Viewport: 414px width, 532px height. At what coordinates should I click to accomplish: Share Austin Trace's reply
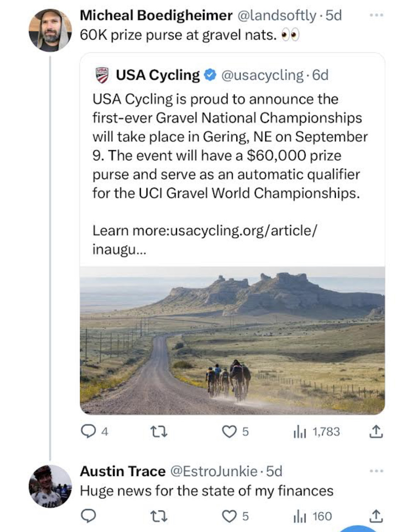[x=376, y=516]
